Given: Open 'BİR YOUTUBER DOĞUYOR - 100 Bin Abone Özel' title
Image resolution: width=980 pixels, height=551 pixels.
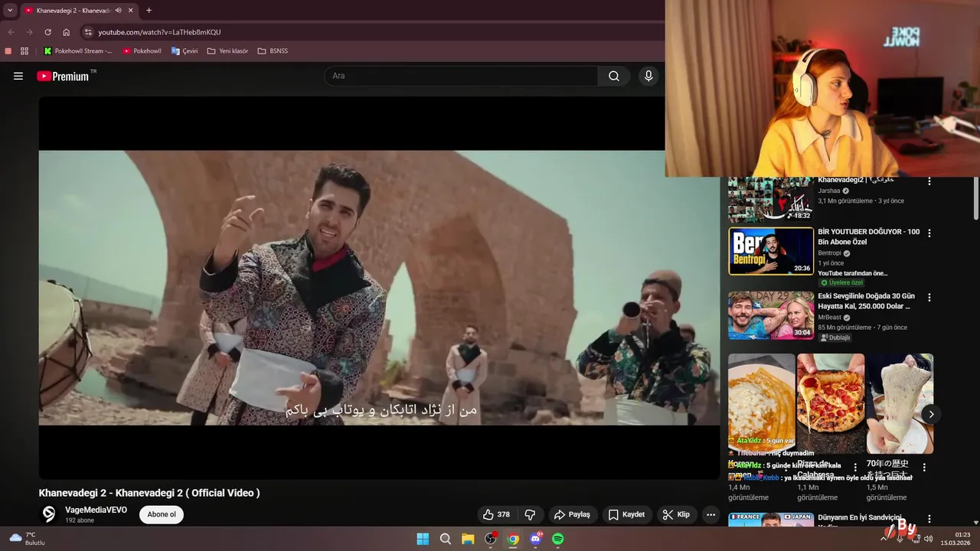Looking at the screenshot, I should coord(869,236).
